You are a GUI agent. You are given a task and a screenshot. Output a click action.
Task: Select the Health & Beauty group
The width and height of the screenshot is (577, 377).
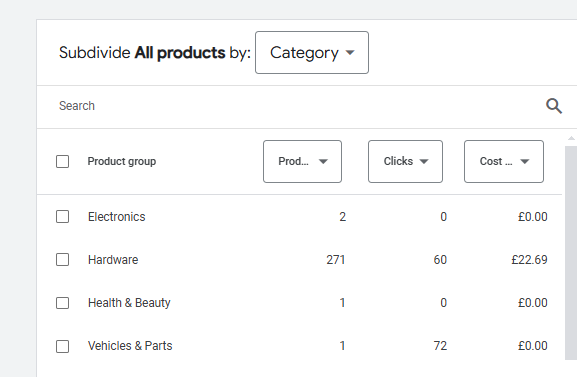tap(129, 303)
